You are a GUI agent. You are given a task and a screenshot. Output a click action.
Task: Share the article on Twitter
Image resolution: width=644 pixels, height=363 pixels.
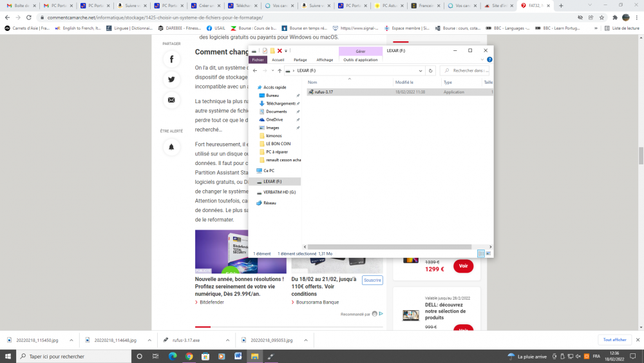pyautogui.click(x=172, y=79)
